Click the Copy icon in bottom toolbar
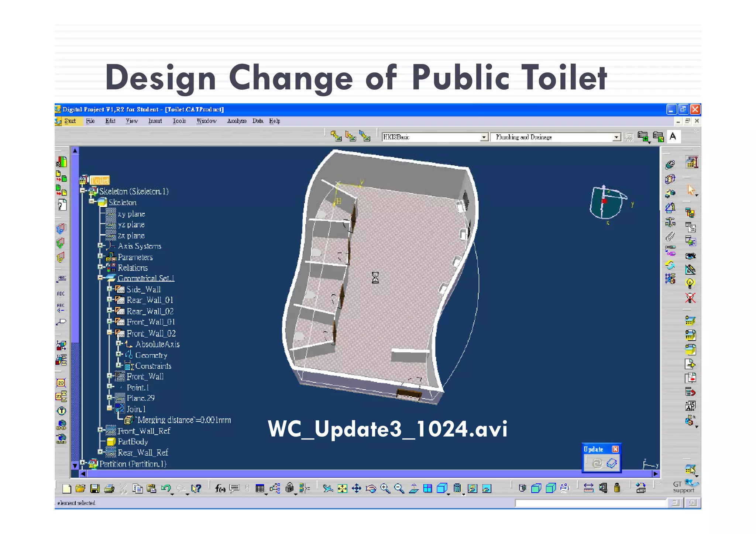756x534 pixels. coord(137,489)
